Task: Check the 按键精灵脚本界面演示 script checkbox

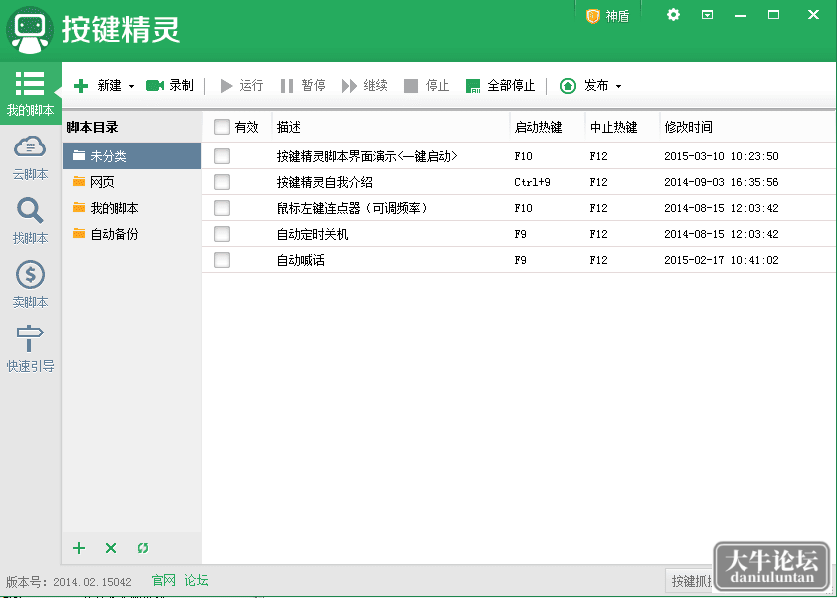Action: tap(222, 156)
